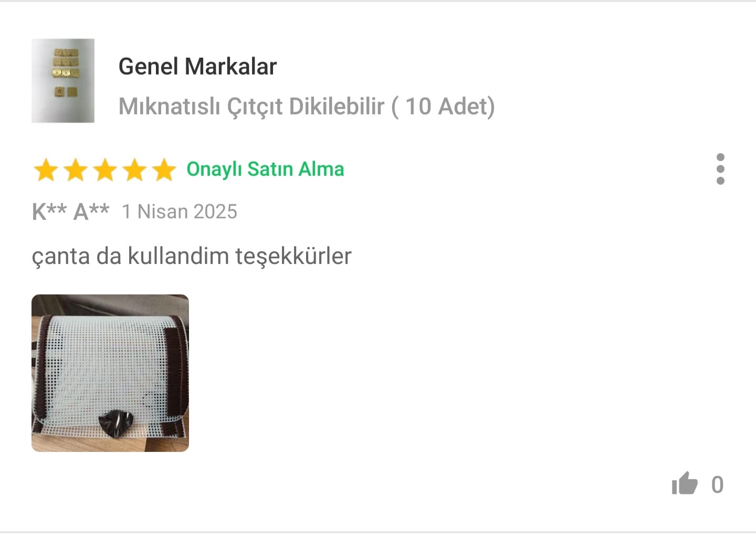The image size is (756, 538).
Task: Click the third rating star
Action: pyautogui.click(x=105, y=170)
